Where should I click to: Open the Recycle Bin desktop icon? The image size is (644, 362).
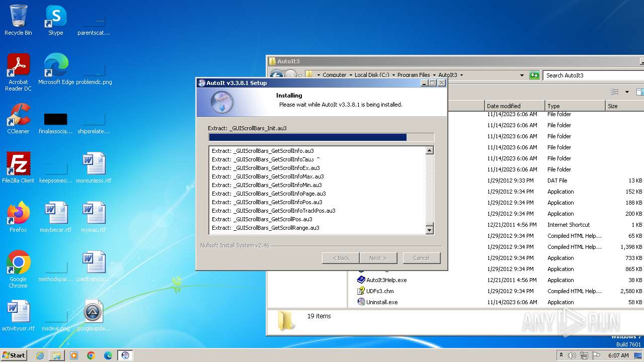coord(18,20)
